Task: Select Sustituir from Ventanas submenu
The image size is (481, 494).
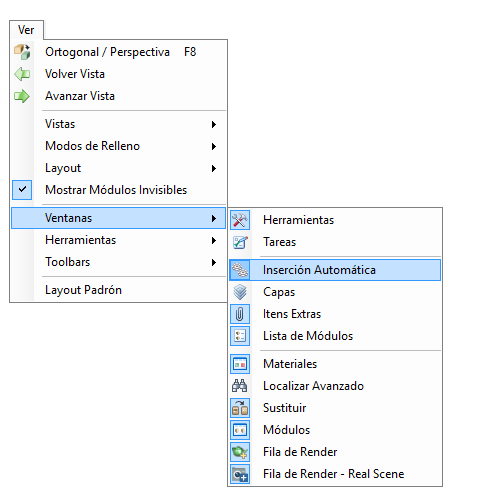Action: pos(335,408)
